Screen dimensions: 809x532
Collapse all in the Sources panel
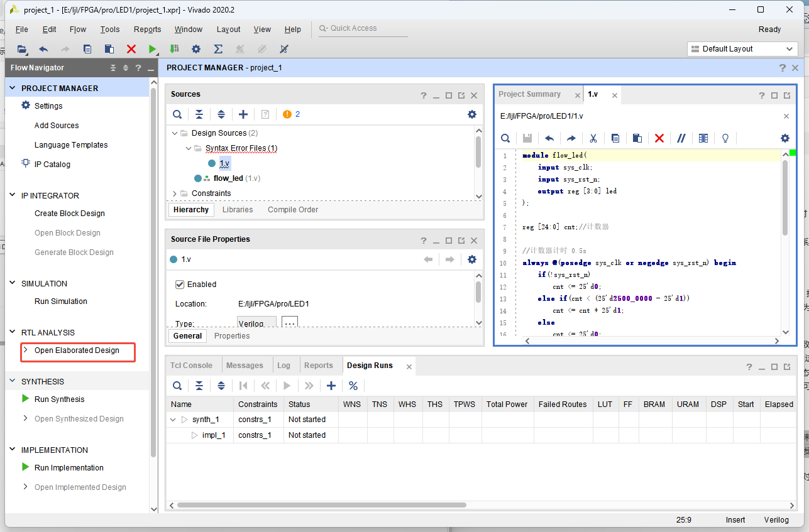point(199,114)
